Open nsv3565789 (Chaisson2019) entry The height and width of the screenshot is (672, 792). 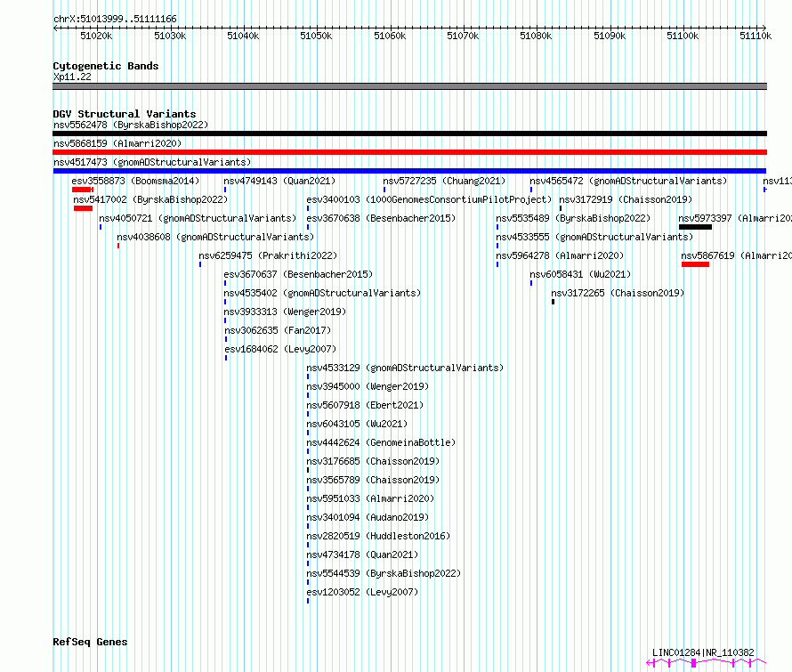[373, 480]
